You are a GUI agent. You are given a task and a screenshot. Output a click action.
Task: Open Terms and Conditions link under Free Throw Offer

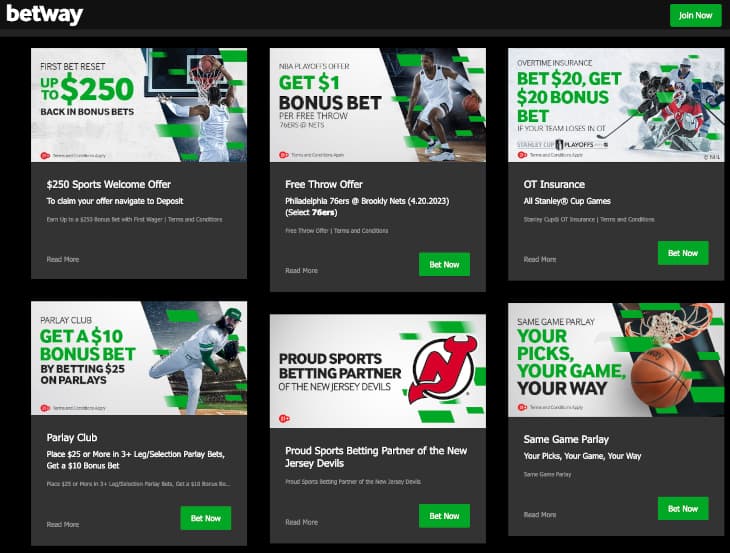(x=361, y=230)
